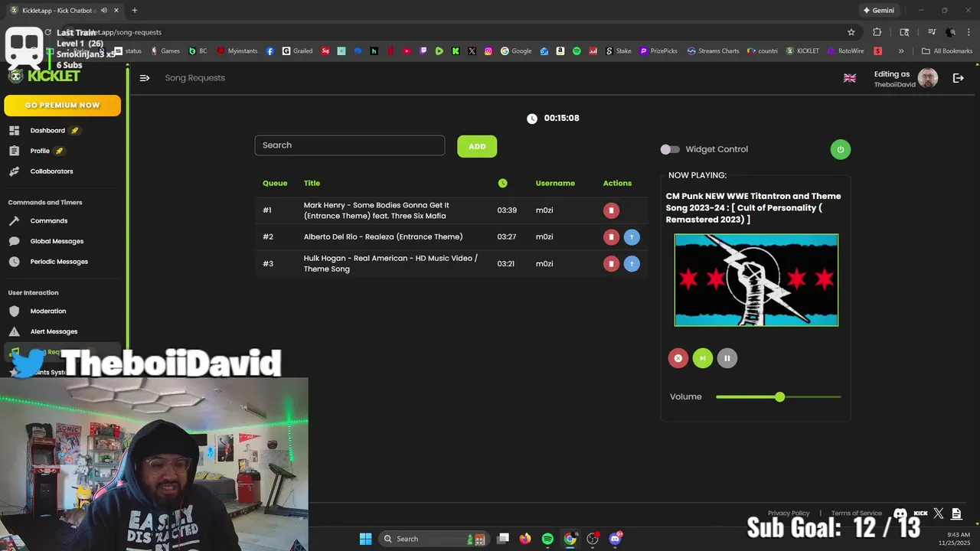Click the Title column header
This screenshot has height=551, width=980.
(x=312, y=184)
